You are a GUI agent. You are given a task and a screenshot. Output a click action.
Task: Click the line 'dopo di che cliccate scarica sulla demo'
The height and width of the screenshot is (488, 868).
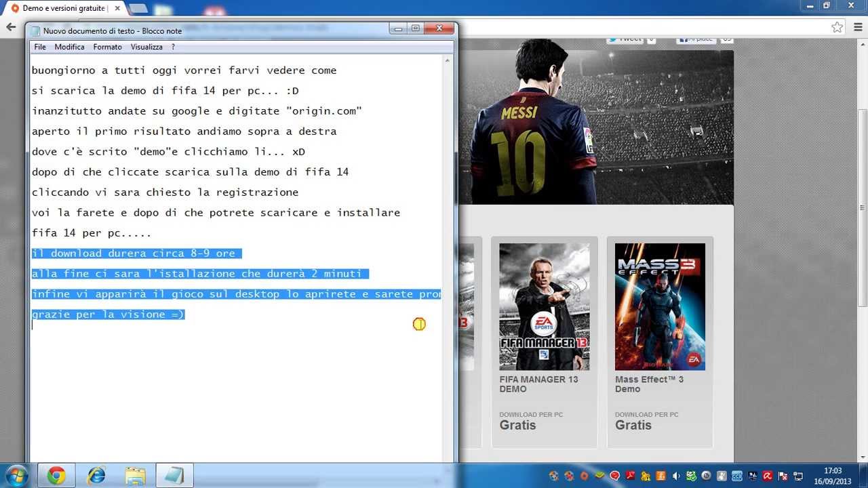190,172
